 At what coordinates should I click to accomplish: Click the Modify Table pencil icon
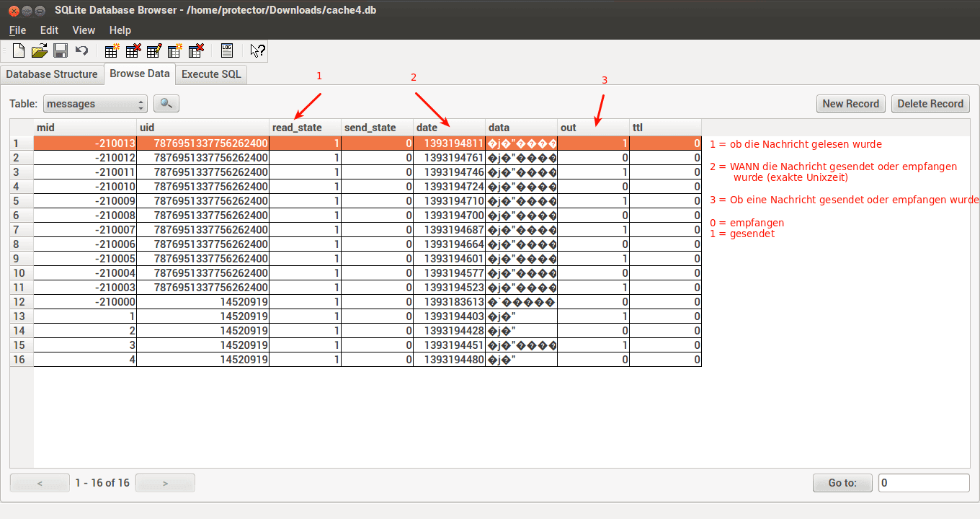(x=154, y=50)
